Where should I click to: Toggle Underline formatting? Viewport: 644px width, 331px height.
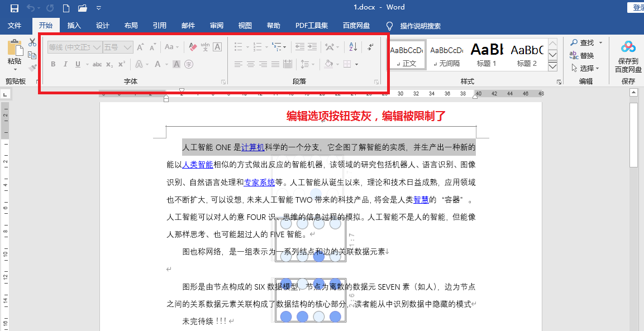(x=77, y=64)
